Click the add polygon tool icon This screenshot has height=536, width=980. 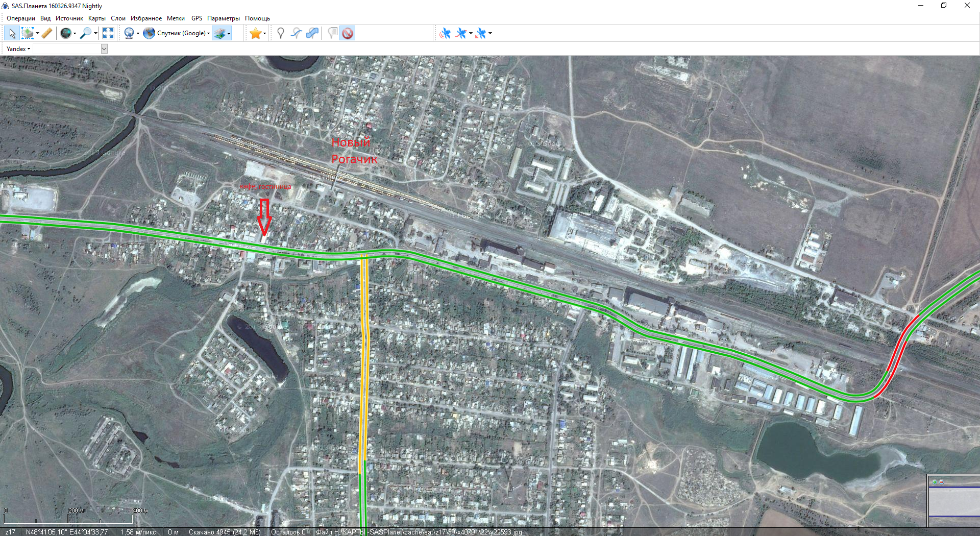coord(312,33)
